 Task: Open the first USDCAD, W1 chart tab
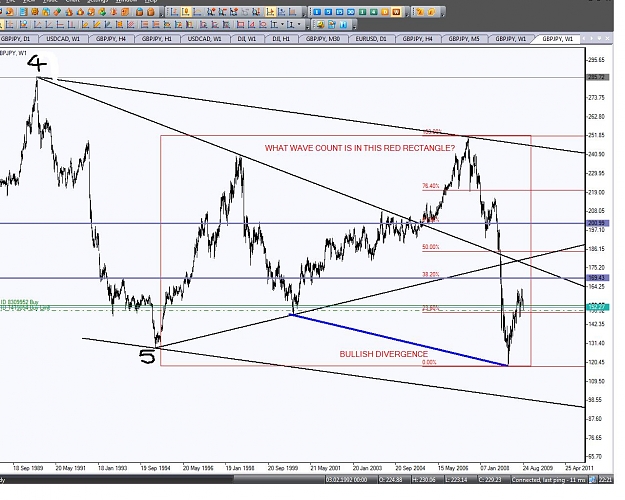(63, 39)
